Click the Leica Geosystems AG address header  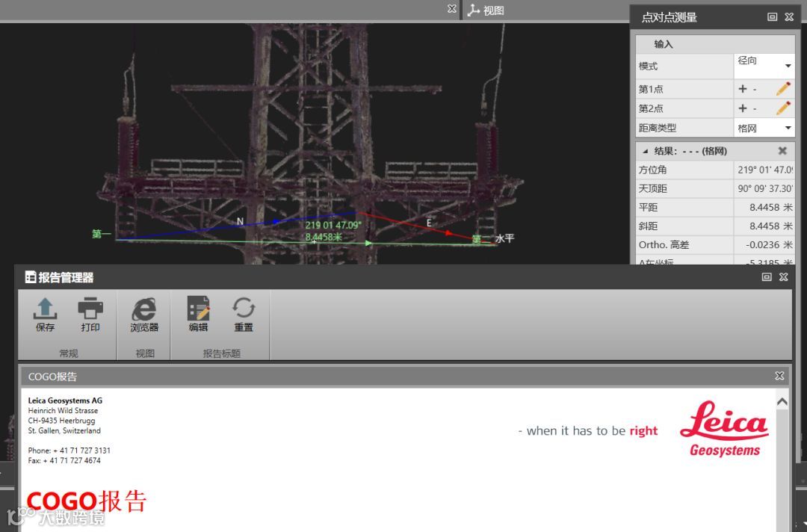[x=65, y=400]
